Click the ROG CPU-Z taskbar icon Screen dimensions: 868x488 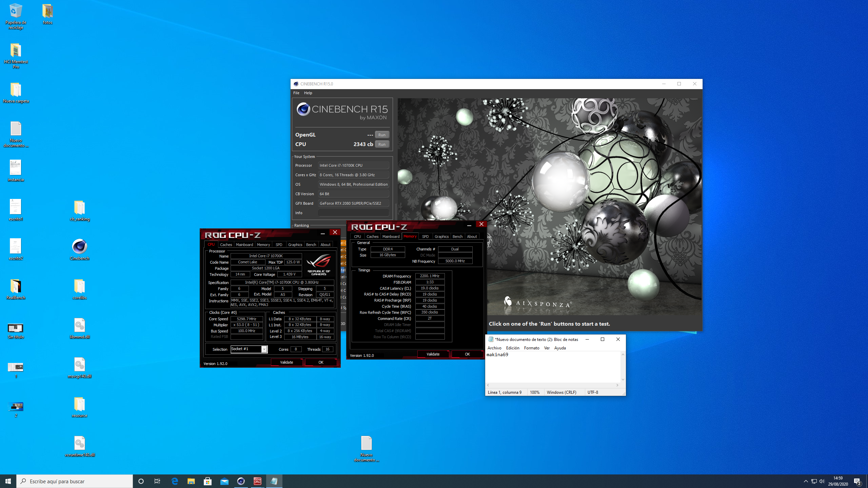257,481
